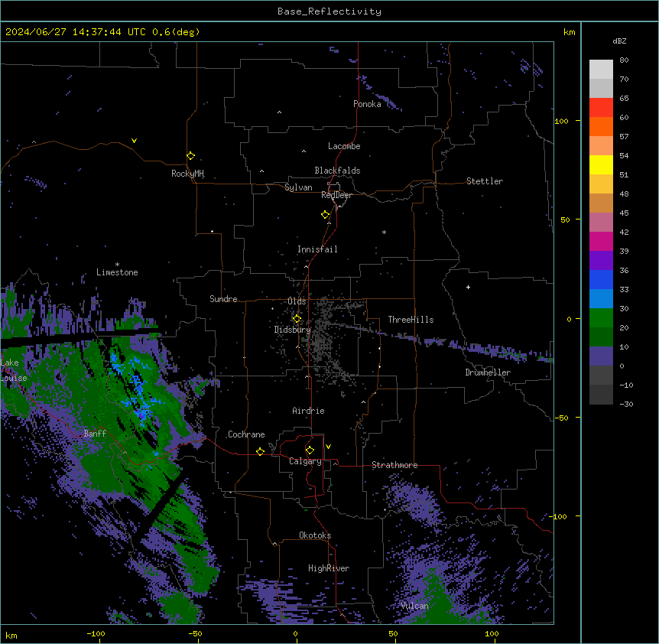
Task: Click the Drumheller label
Action: point(488,372)
